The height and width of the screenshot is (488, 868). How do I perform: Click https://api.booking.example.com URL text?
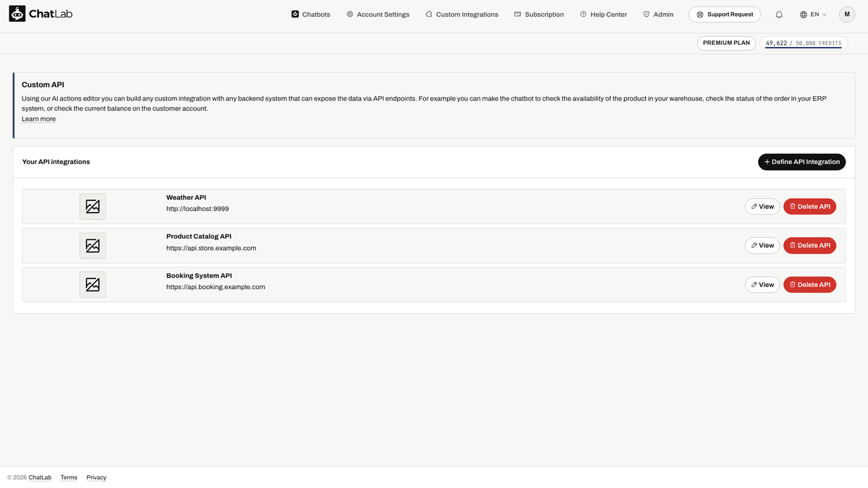point(216,287)
